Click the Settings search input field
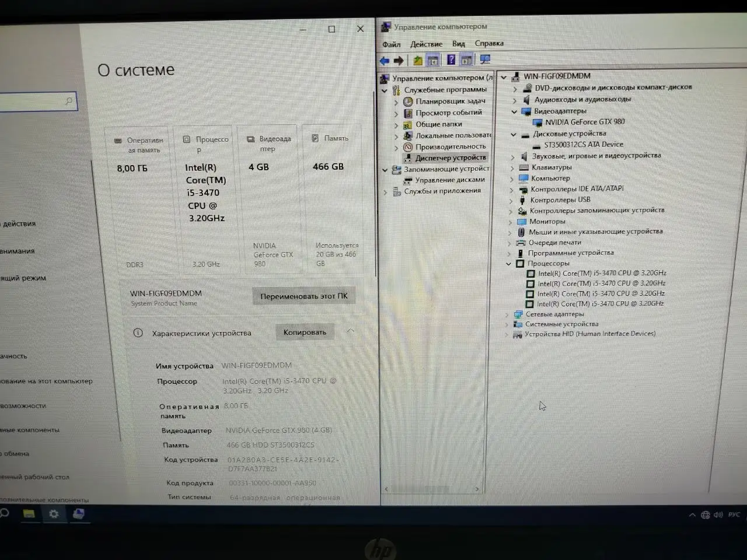This screenshot has width=747, height=560. tap(37, 102)
